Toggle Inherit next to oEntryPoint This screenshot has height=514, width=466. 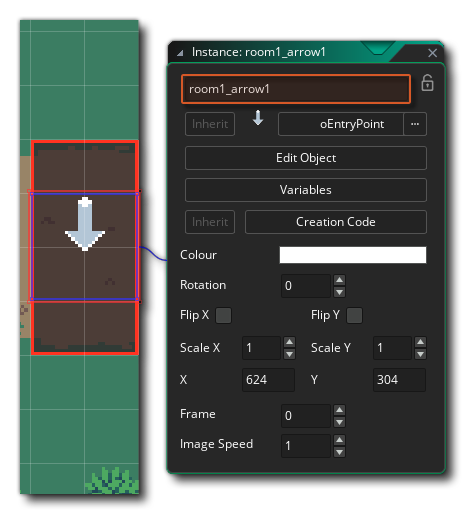click(210, 124)
